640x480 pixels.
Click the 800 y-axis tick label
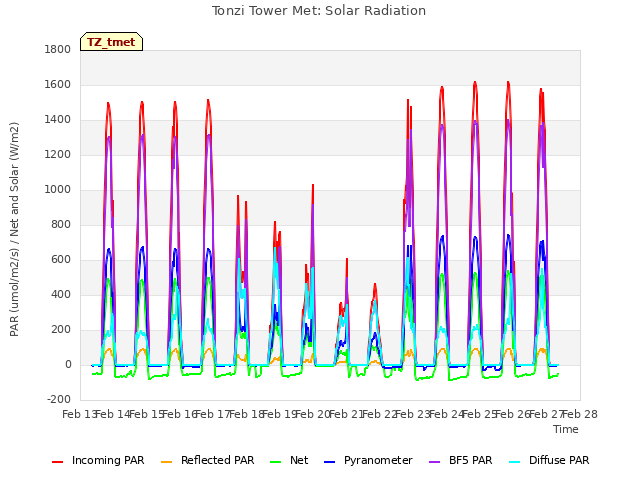coord(61,225)
